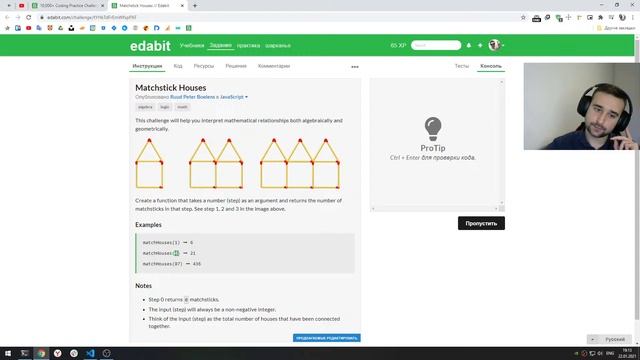
Task: Switch to the Тесты tab
Action: (x=462, y=66)
